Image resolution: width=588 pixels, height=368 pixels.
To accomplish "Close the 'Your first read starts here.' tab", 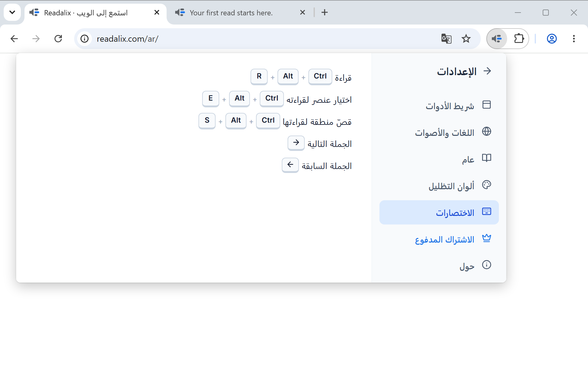I will (303, 13).
